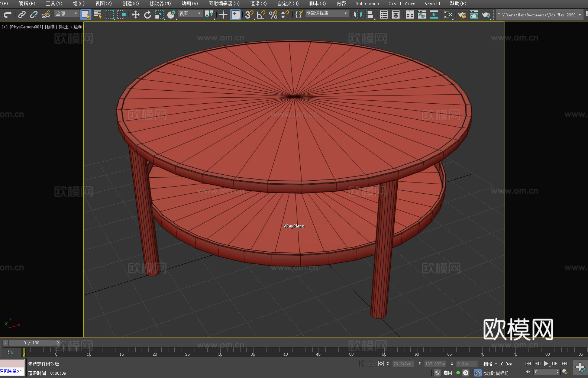The image size is (588, 378).
Task: Step to the previous frame
Action: (537, 364)
